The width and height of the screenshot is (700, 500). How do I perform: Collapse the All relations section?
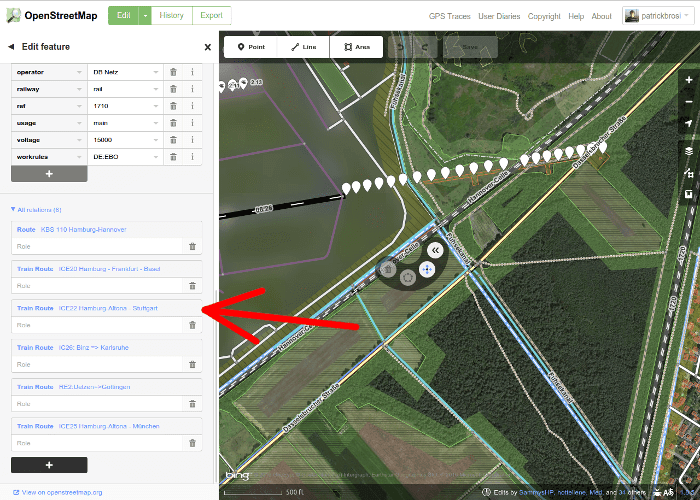click(14, 210)
